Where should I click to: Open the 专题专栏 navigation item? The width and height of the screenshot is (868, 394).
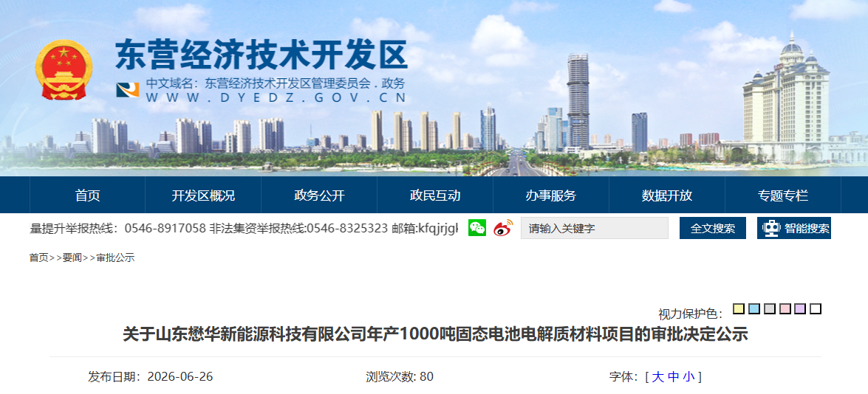point(783,195)
